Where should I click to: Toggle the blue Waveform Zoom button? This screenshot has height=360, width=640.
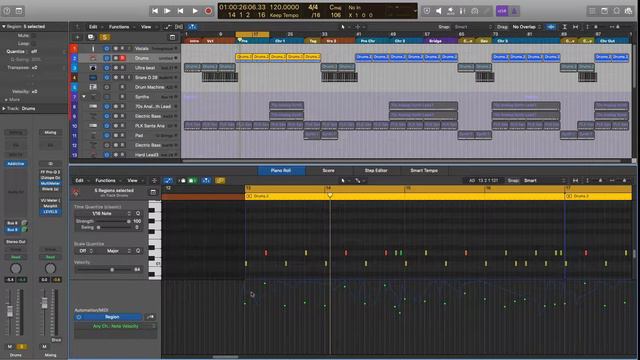point(551,27)
